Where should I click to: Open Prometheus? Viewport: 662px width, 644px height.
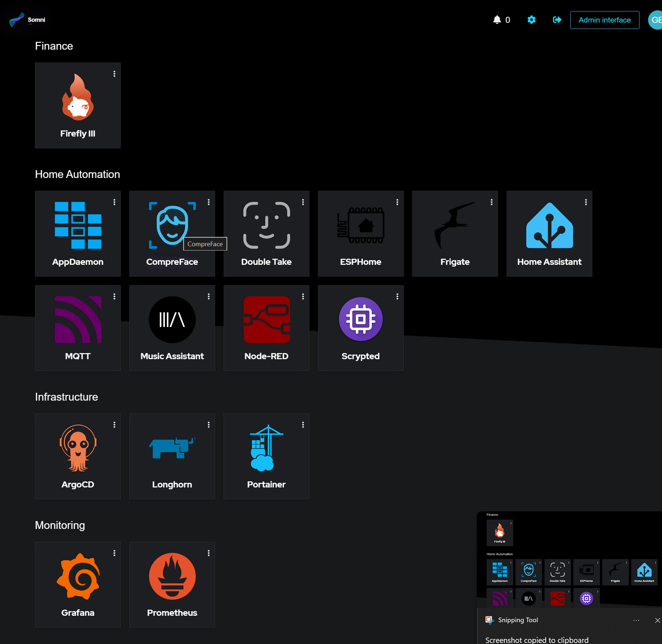[172, 584]
